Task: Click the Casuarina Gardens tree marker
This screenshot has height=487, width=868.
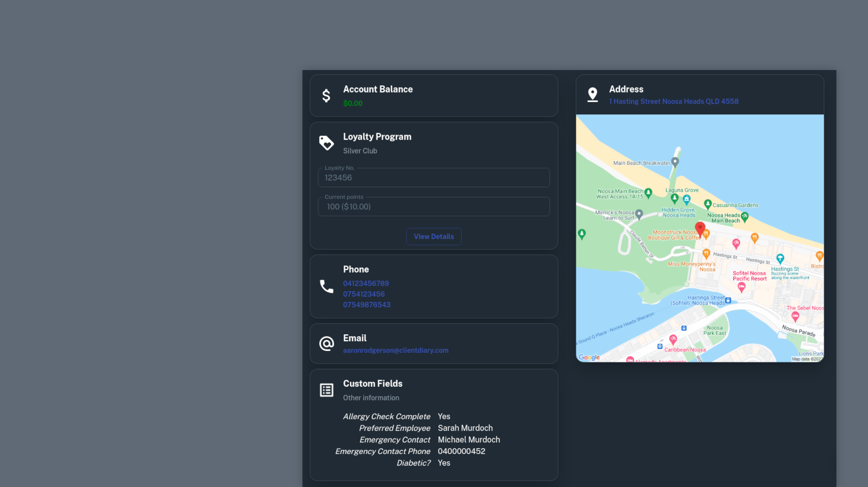Action: 708,204
